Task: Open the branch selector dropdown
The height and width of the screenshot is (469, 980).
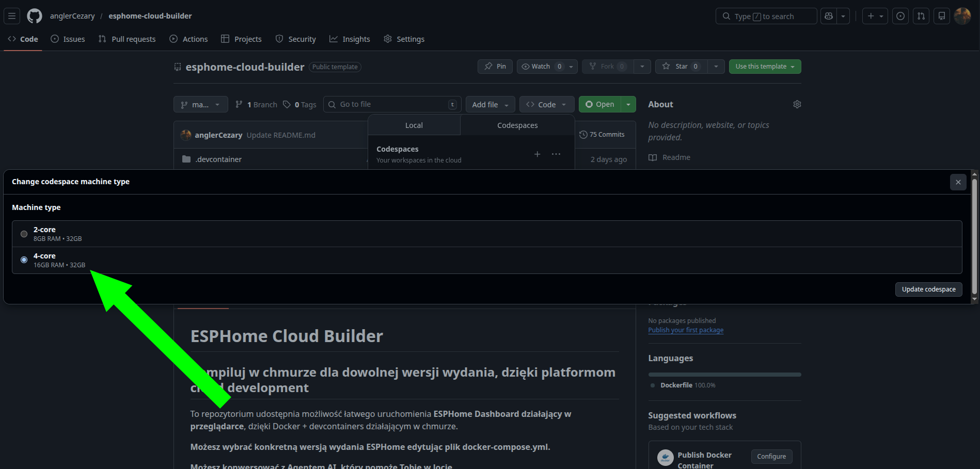Action: (200, 104)
